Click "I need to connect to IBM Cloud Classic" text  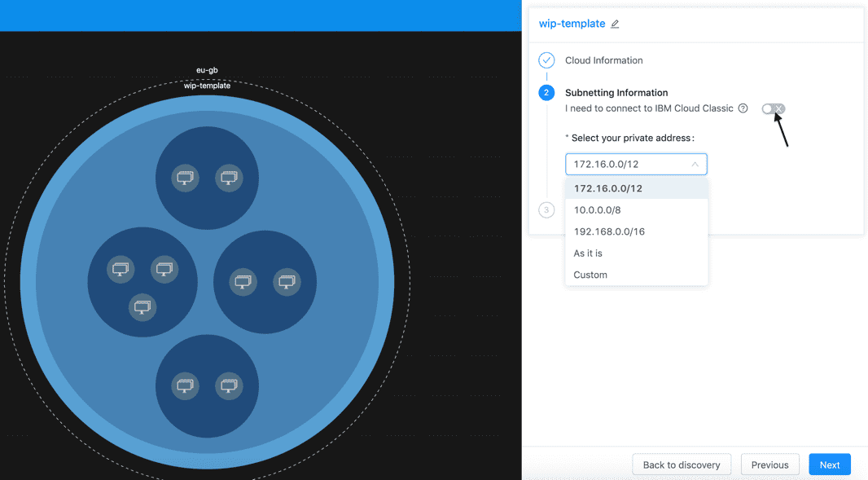point(649,108)
